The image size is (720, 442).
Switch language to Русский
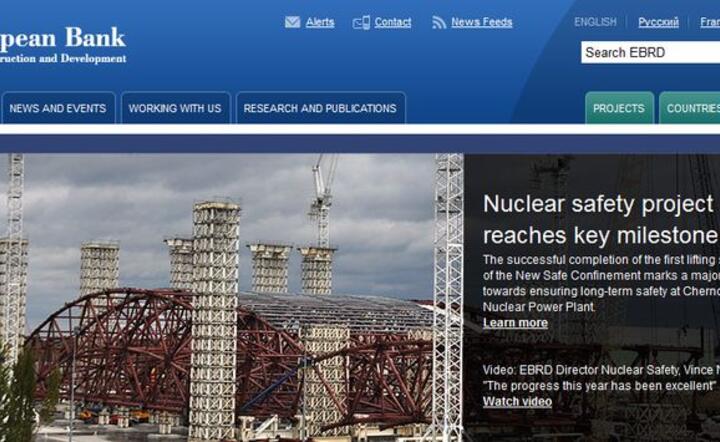[x=658, y=22]
